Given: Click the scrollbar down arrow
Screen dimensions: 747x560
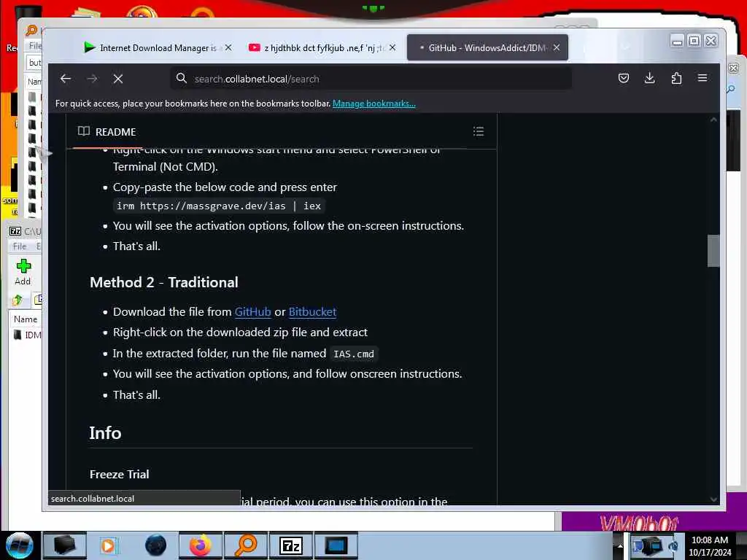Looking at the screenshot, I should click(713, 499).
